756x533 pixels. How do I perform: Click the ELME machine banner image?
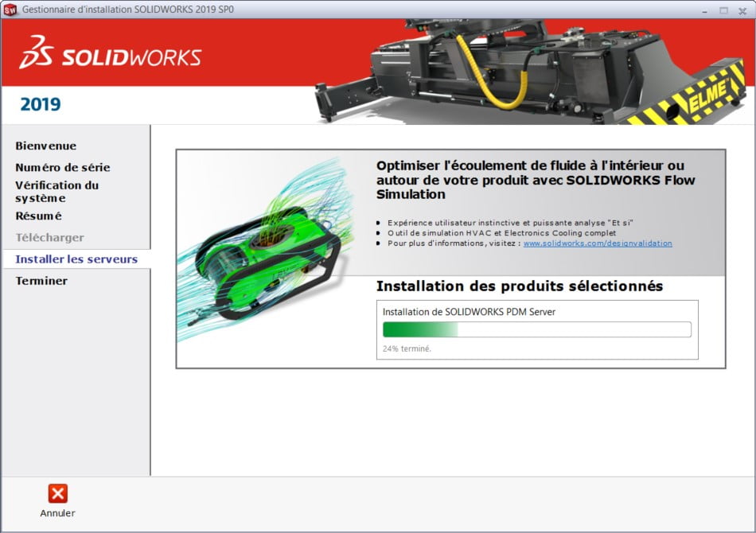[x=530, y=72]
